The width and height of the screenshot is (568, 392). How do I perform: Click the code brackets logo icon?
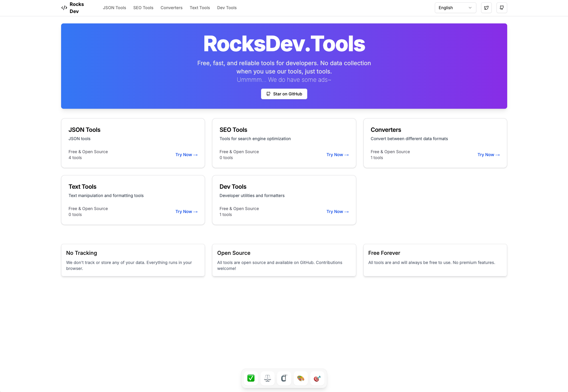pyautogui.click(x=64, y=8)
